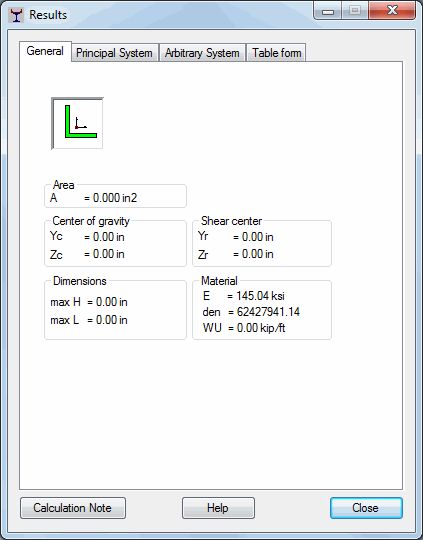Screen dimensions: 423x540
Task: Select the Table form tab
Action: tap(276, 53)
